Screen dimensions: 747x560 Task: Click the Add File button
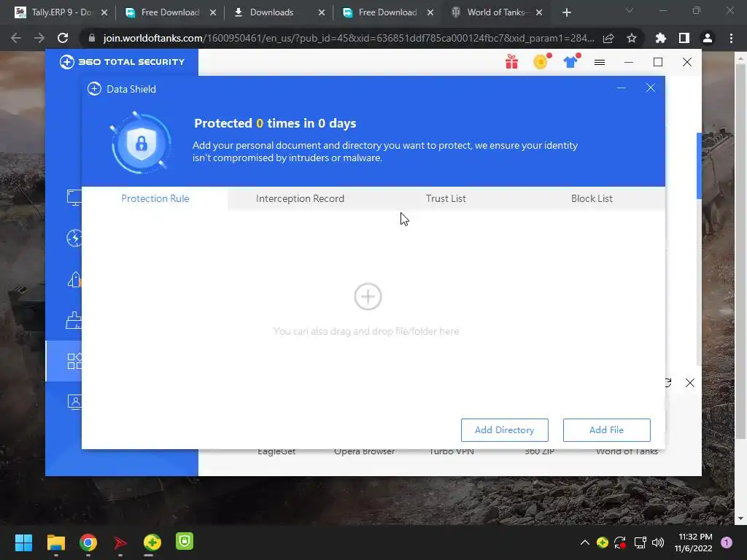pyautogui.click(x=606, y=430)
